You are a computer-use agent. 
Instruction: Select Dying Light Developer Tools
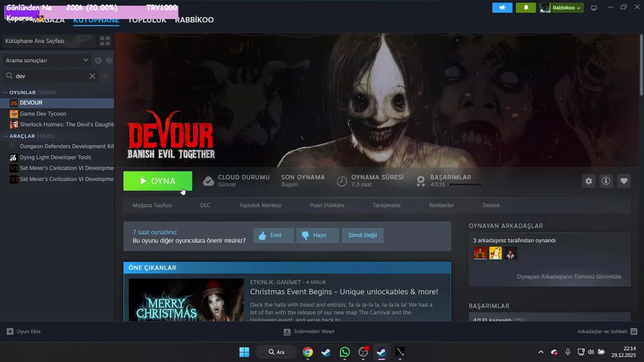pos(57,157)
